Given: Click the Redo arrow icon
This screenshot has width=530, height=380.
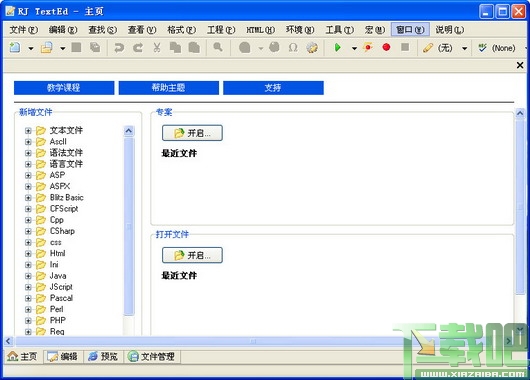Looking at the screenshot, I should click(x=138, y=48).
